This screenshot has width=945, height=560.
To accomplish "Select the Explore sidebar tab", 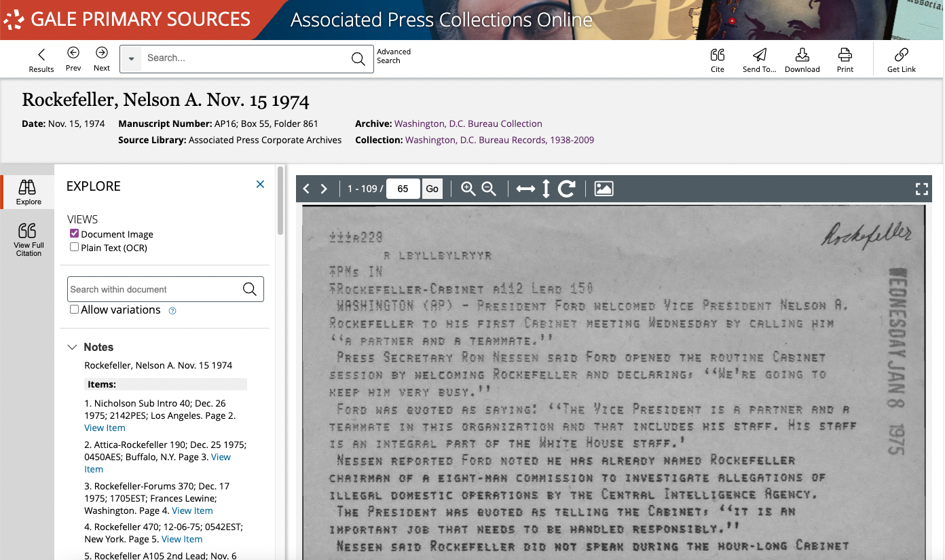I will click(x=28, y=192).
